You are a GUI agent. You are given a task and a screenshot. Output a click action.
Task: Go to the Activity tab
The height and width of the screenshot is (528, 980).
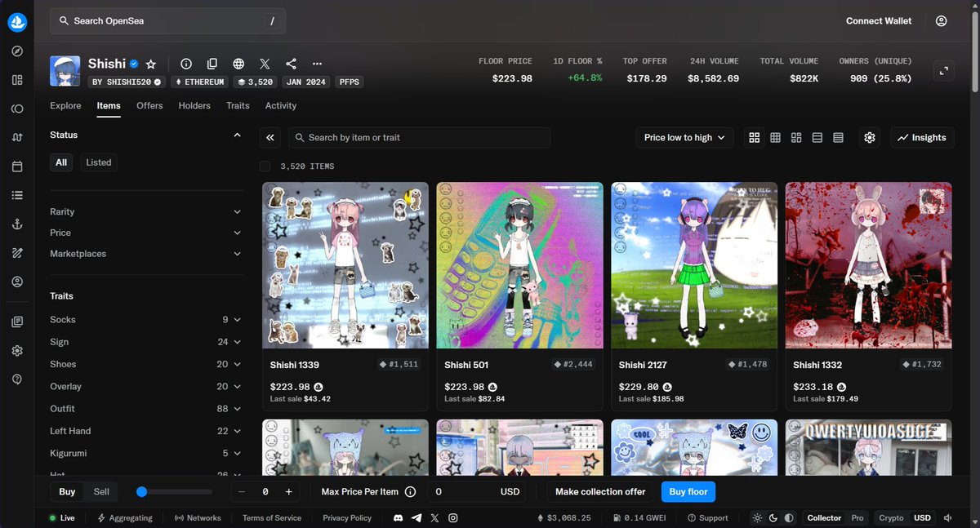coord(281,105)
